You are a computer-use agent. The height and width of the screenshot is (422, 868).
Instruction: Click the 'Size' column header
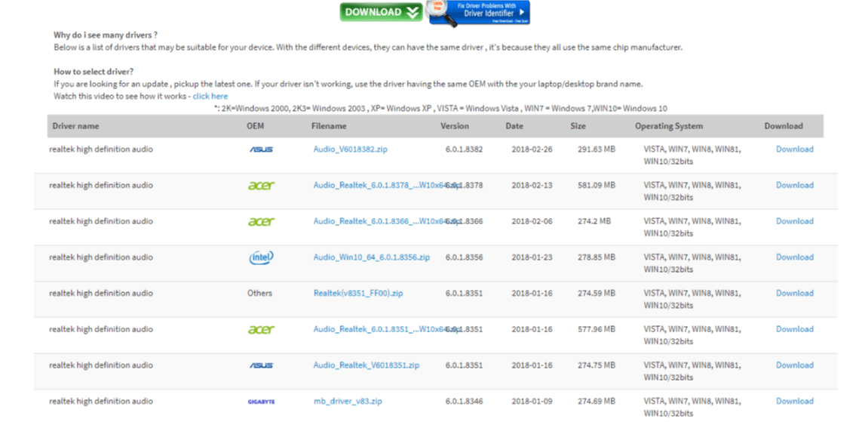point(578,126)
